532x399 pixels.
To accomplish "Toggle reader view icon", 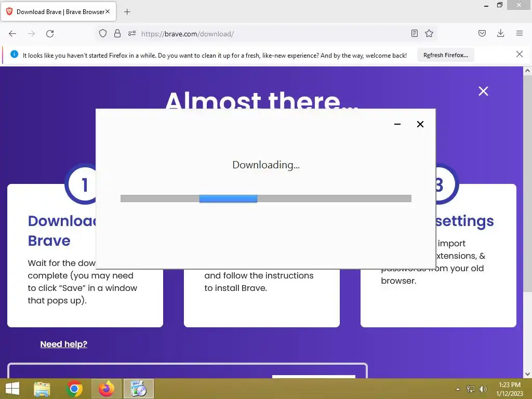I will [x=414, y=33].
